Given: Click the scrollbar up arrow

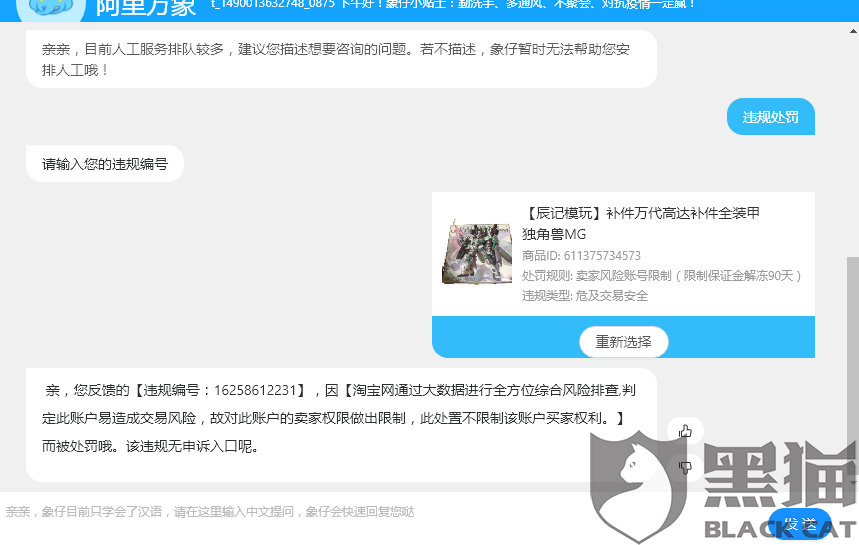Looking at the screenshot, I should pyautogui.click(x=853, y=31).
